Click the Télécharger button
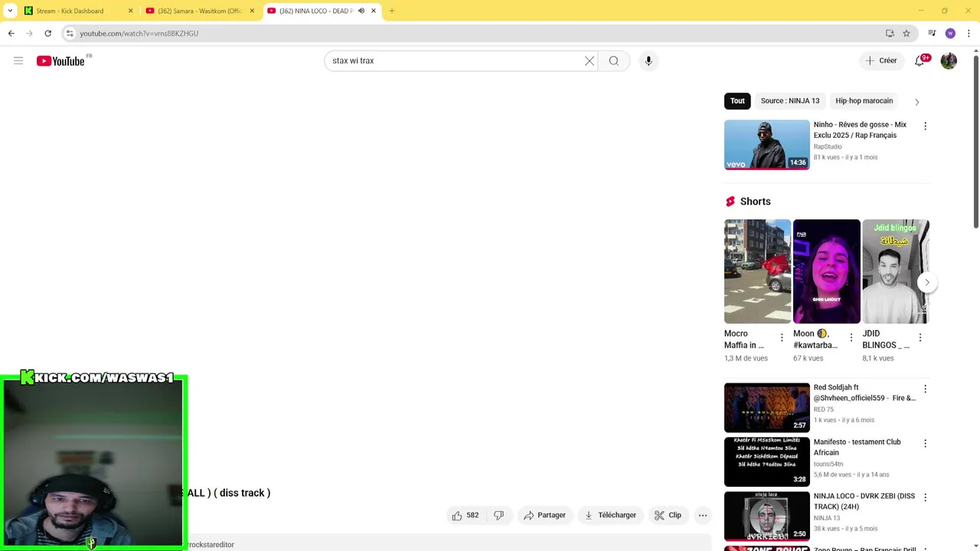The height and width of the screenshot is (551, 980). pyautogui.click(x=610, y=515)
